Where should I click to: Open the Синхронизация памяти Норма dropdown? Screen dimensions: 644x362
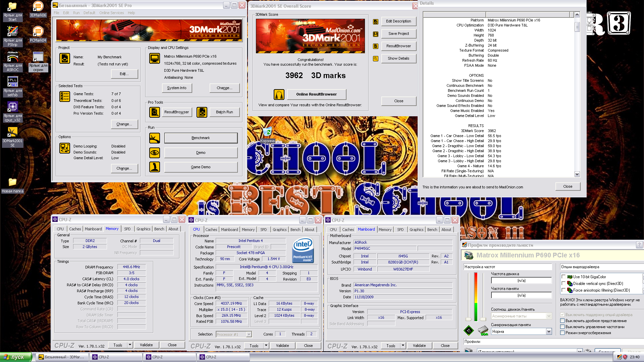coord(549,331)
